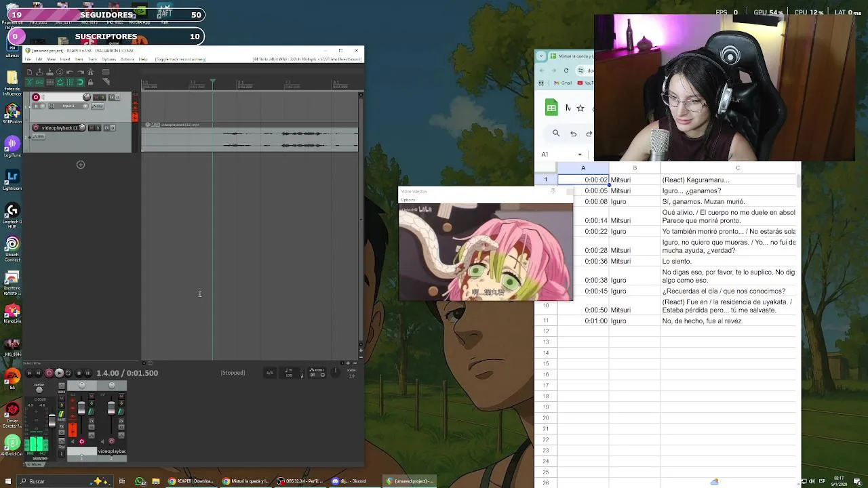Toggle ripple editing icon in REAPER toolbar
Image resolution: width=868 pixels, height=488 pixels.
[50, 82]
